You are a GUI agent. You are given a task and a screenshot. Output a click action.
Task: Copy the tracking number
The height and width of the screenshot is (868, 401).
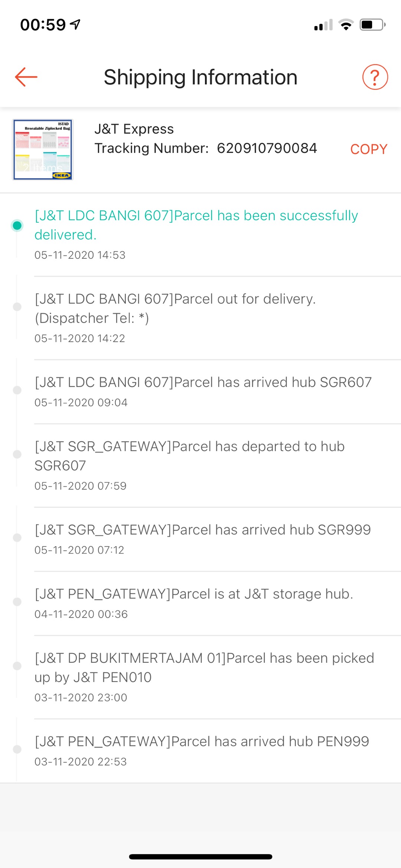tap(368, 149)
